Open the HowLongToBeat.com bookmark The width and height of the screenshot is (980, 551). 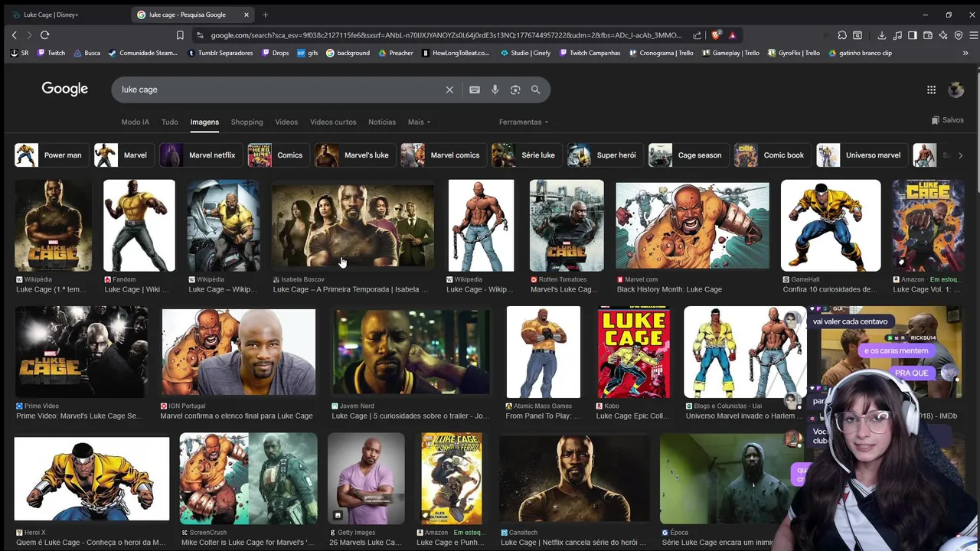click(x=456, y=53)
